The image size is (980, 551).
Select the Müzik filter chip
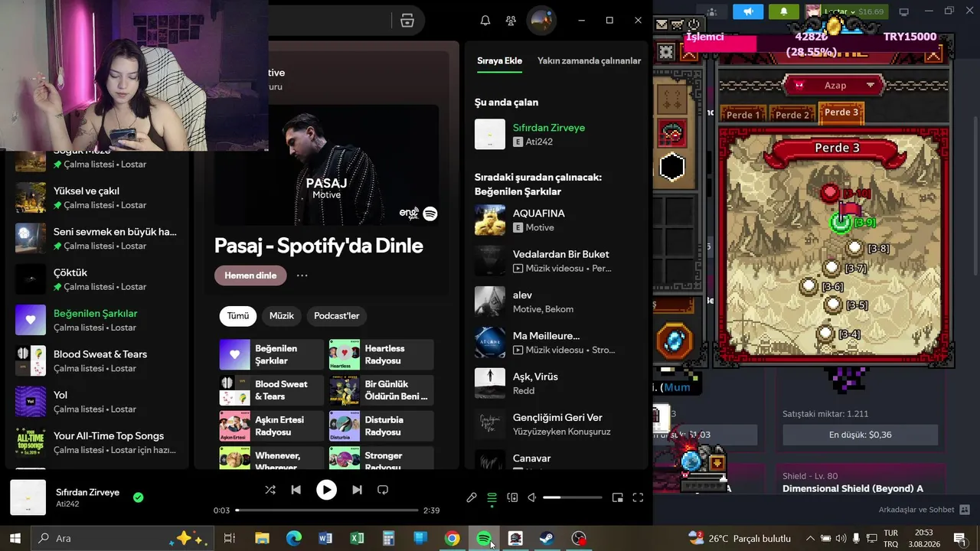(x=282, y=316)
